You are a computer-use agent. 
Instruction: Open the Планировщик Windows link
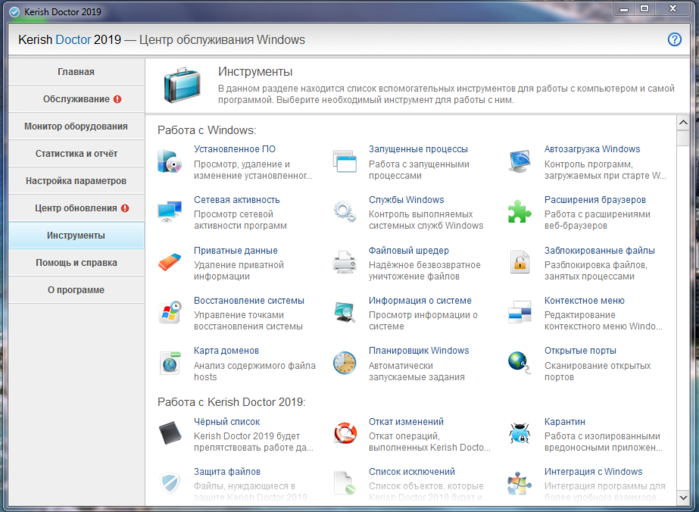(419, 351)
